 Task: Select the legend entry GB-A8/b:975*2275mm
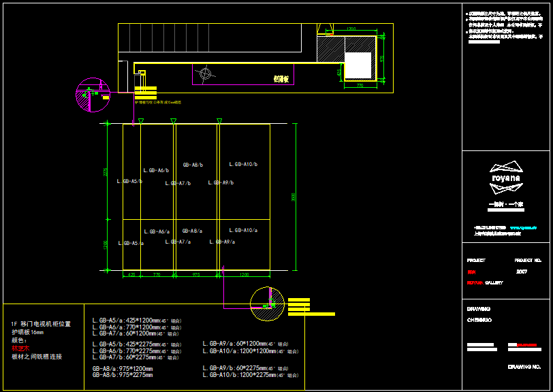click(123, 375)
